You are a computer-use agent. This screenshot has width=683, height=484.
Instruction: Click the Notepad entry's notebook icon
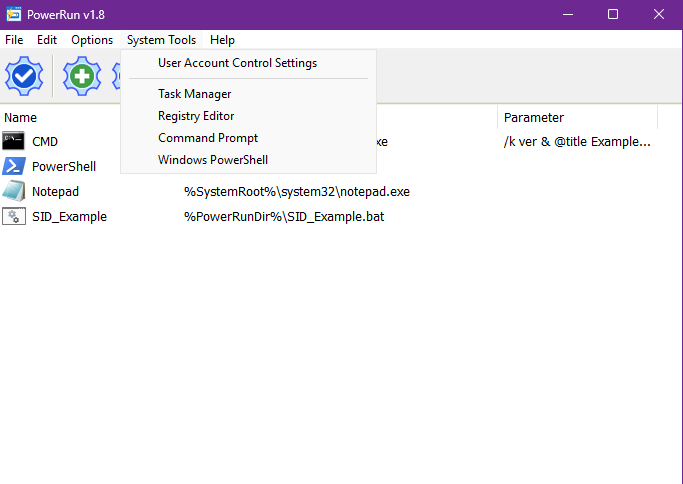[x=14, y=191]
